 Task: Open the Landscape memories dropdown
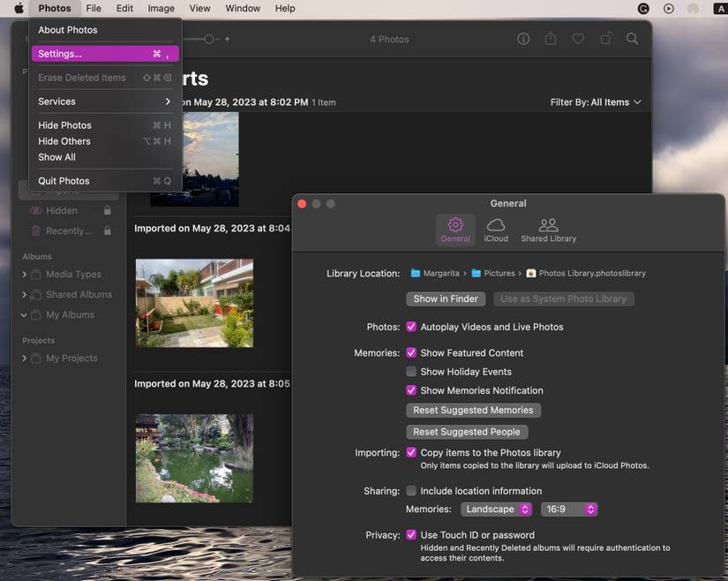tap(496, 509)
